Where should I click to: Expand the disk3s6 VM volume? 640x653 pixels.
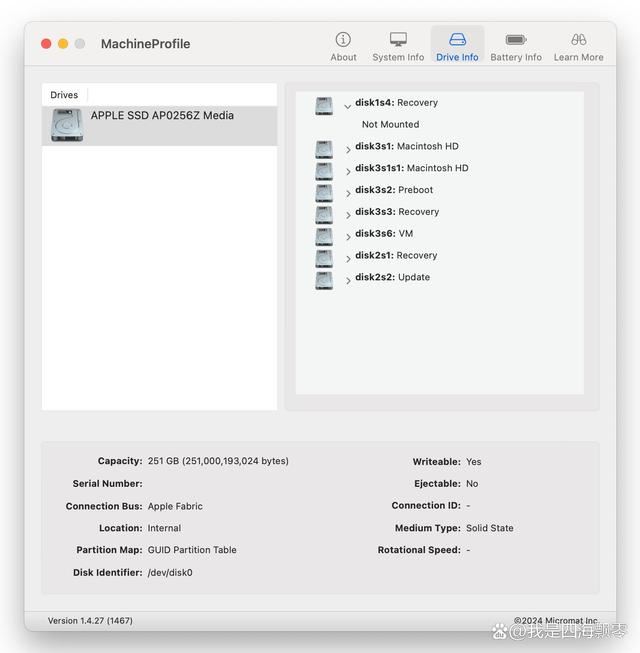(x=348, y=237)
